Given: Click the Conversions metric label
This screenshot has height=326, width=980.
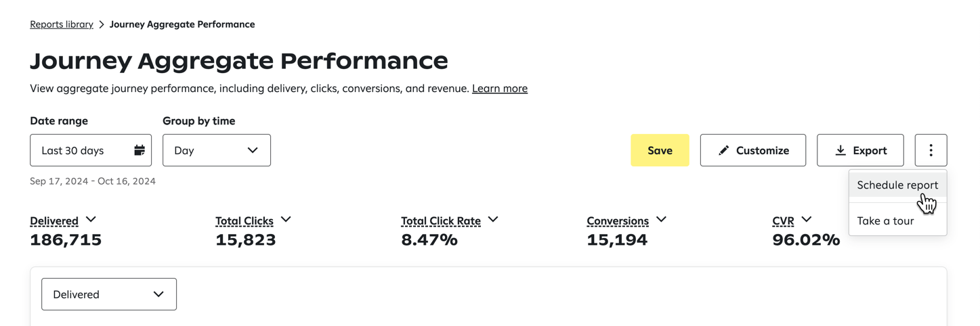Looking at the screenshot, I should [x=618, y=221].
